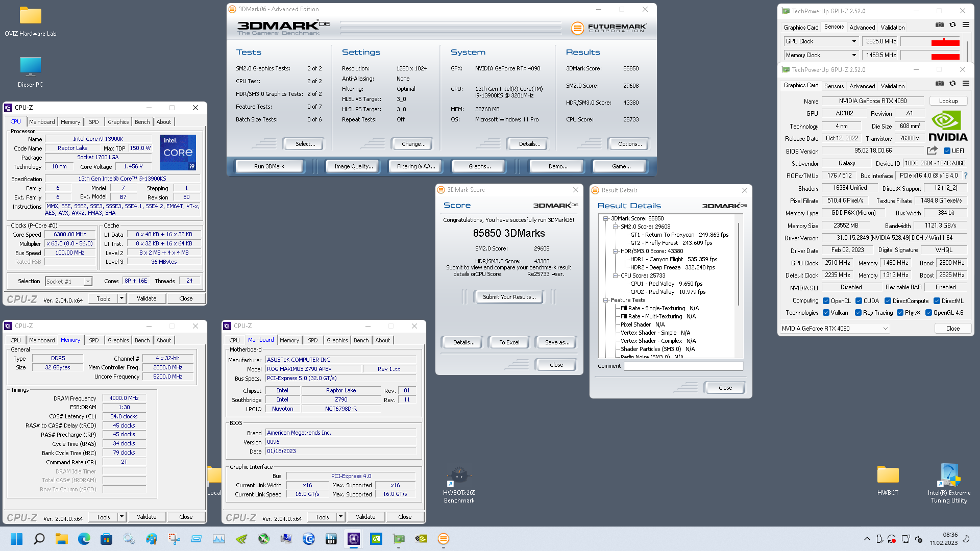This screenshot has height=551, width=980.
Task: Collapse the 3DMark Score tree node
Action: (x=606, y=218)
